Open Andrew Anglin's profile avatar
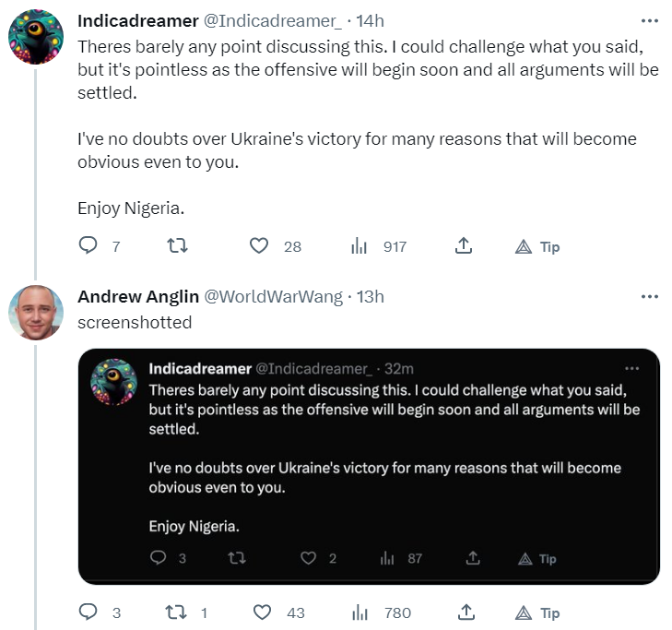 [x=36, y=313]
